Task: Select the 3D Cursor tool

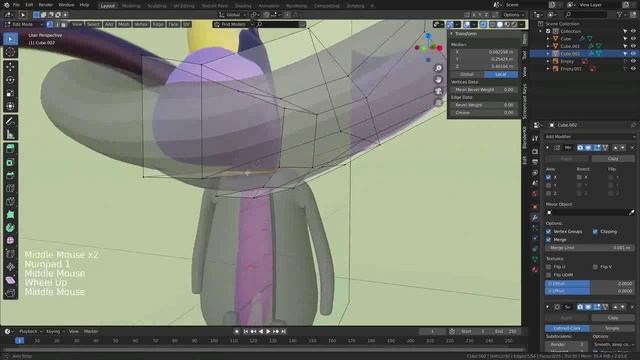Action: pyautogui.click(x=10, y=52)
